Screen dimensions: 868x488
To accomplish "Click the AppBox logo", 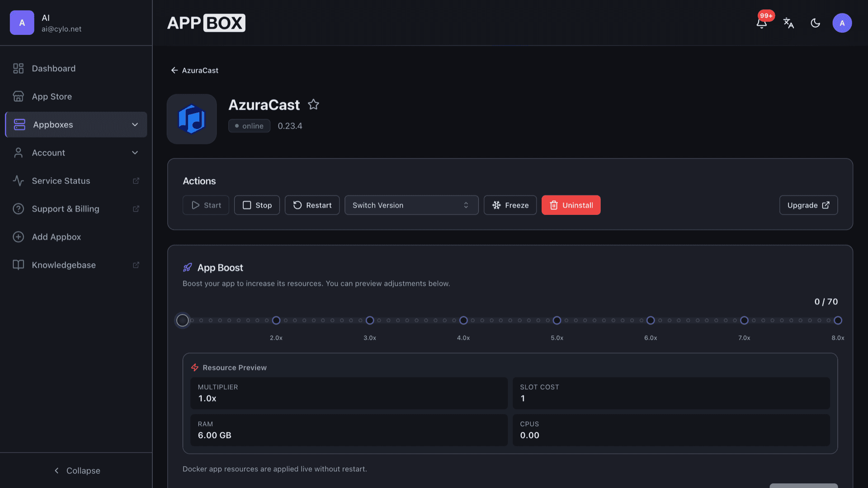I will [x=206, y=23].
